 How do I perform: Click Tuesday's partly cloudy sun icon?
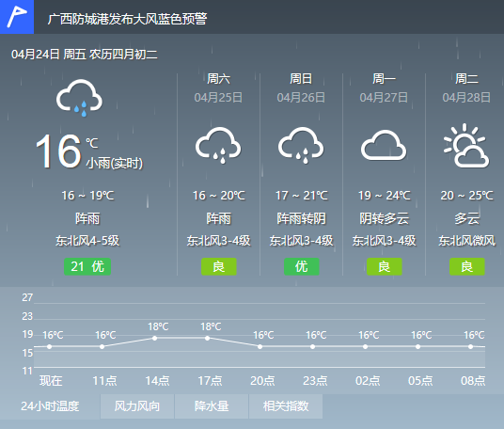click(x=466, y=146)
